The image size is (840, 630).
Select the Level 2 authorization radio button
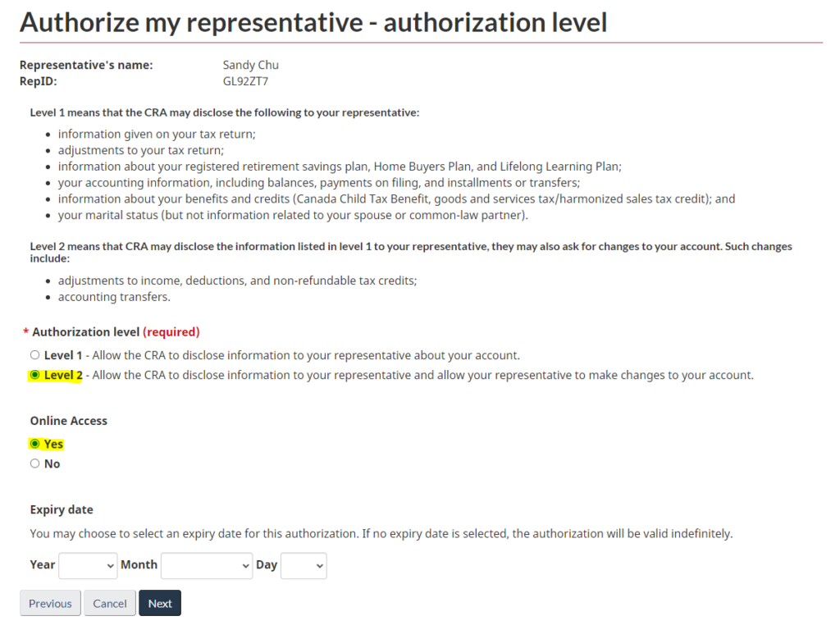click(x=34, y=375)
